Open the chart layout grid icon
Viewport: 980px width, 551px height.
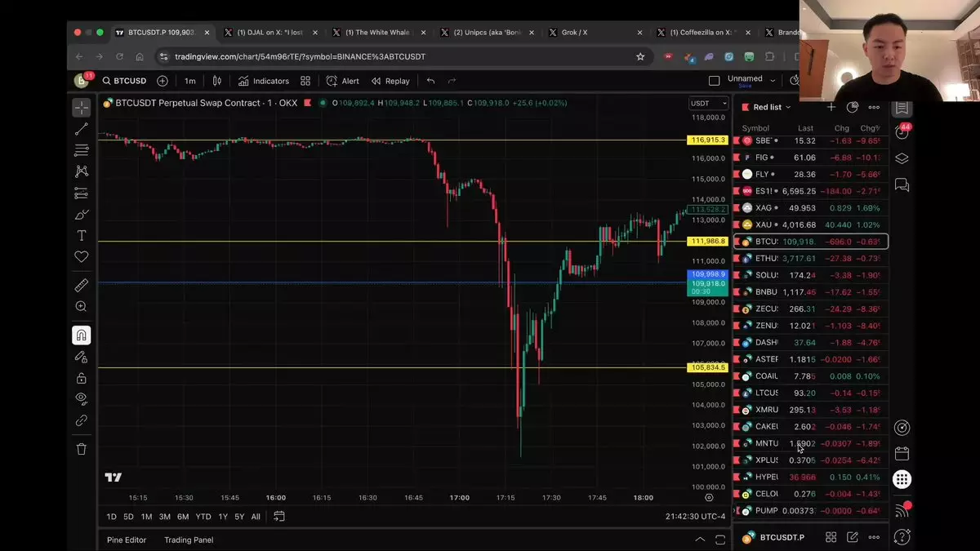[x=305, y=81]
